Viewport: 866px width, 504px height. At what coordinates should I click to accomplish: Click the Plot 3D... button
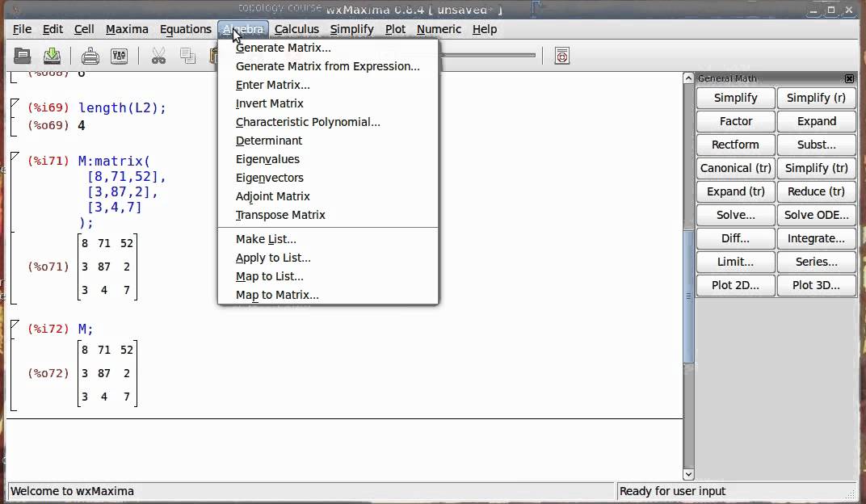point(816,285)
